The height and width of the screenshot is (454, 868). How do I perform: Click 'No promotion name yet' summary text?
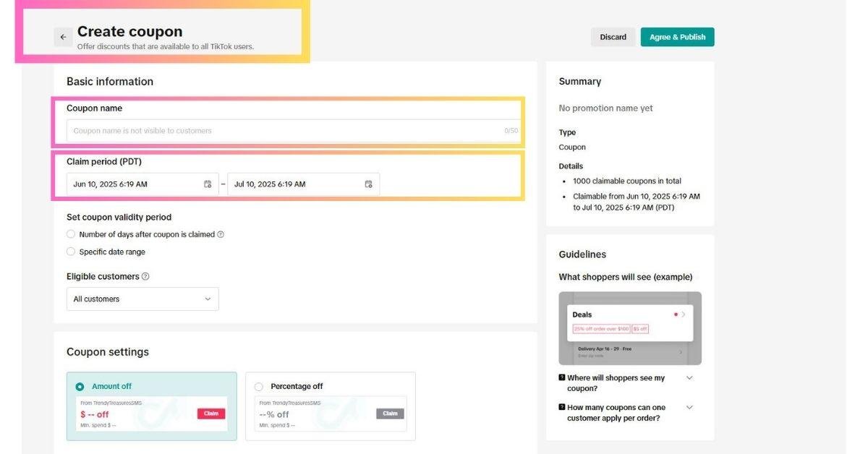pyautogui.click(x=605, y=108)
